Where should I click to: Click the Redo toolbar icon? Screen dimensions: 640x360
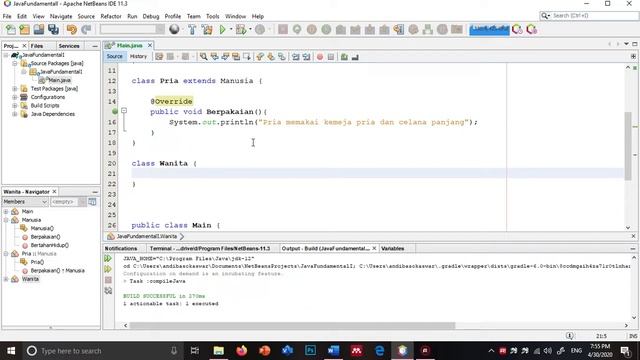coord(86,29)
